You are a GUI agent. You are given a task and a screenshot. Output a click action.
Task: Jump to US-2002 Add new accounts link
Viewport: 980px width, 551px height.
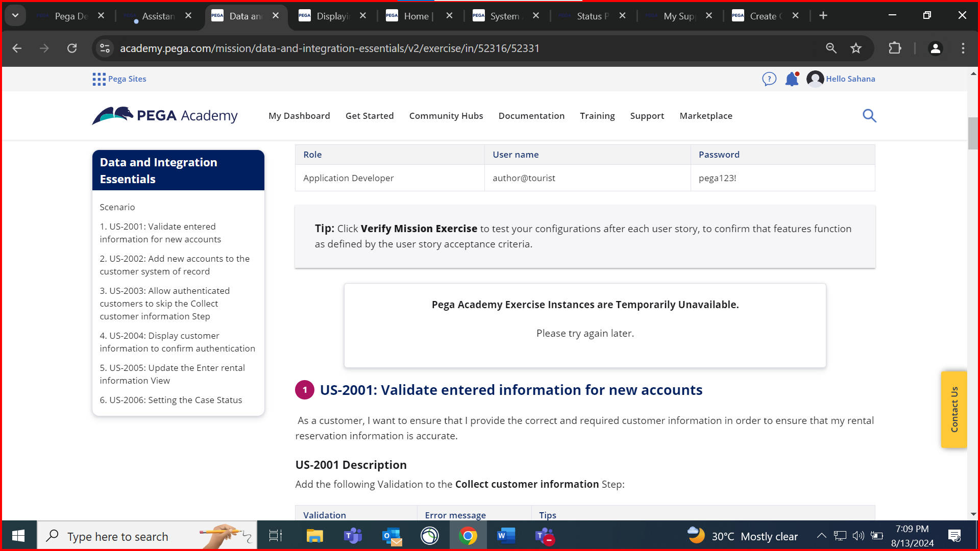pyautogui.click(x=175, y=265)
